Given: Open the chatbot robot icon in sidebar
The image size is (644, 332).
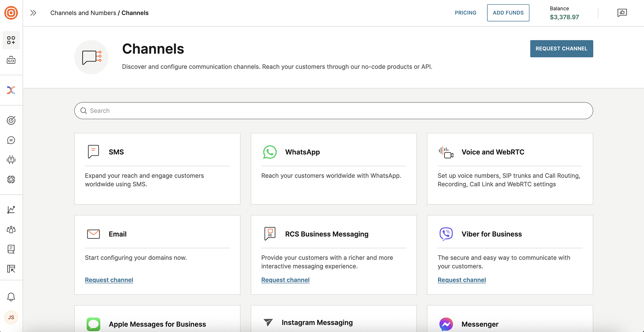Looking at the screenshot, I should coord(11,160).
